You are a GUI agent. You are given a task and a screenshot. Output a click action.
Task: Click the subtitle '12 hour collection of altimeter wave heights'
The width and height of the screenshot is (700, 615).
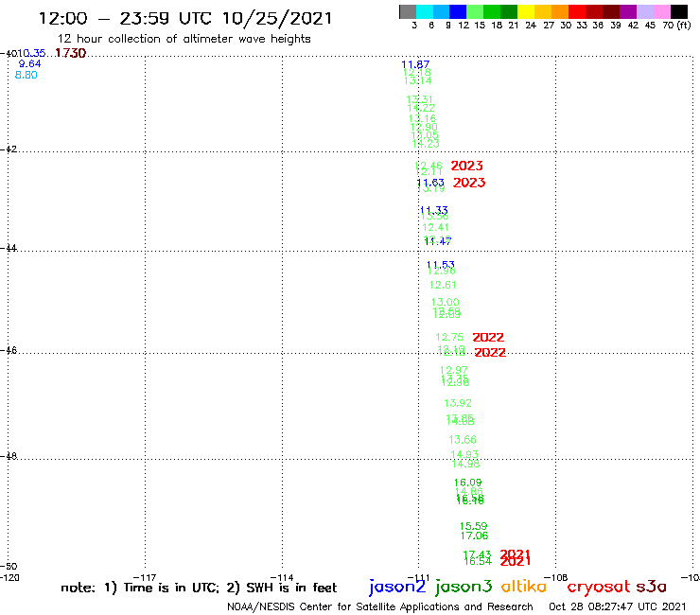pos(184,39)
